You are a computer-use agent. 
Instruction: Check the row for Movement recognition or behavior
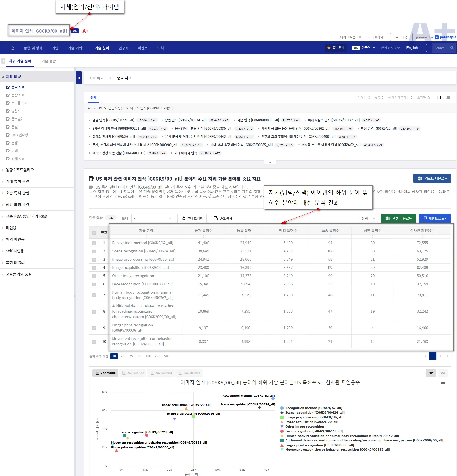[x=94, y=342]
